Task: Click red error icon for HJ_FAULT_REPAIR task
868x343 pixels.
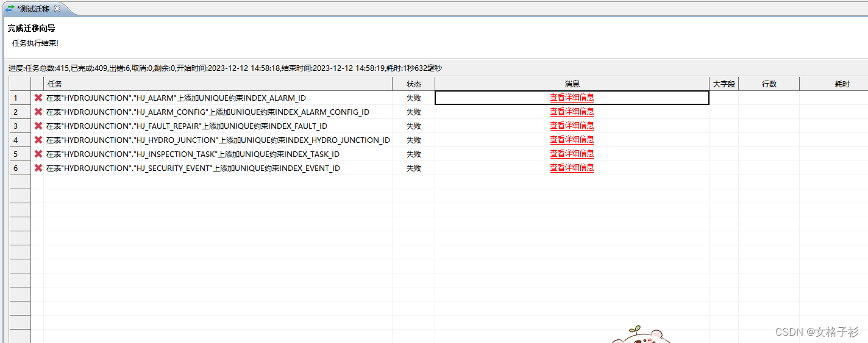Action: point(38,126)
